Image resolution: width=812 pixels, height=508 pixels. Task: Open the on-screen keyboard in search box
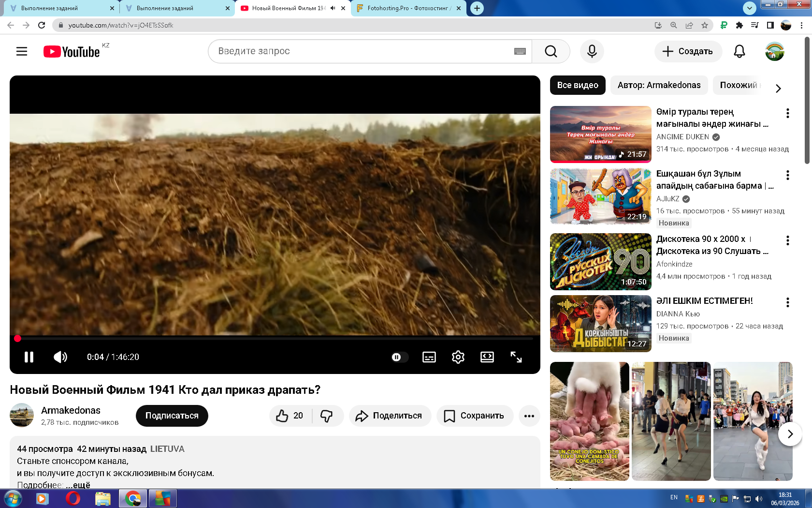520,51
